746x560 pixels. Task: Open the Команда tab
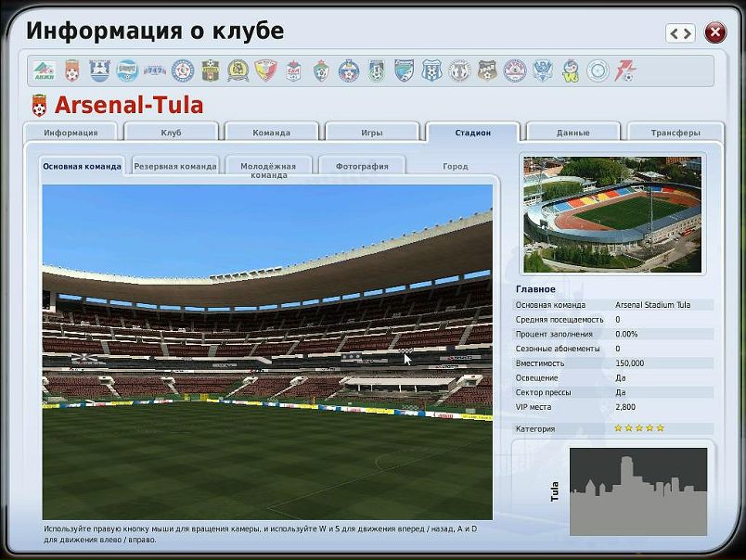(271, 133)
